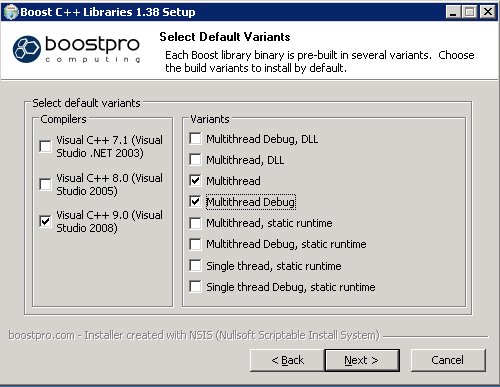Click the 'Compilers' group label
500x387 pixels.
(x=63, y=119)
